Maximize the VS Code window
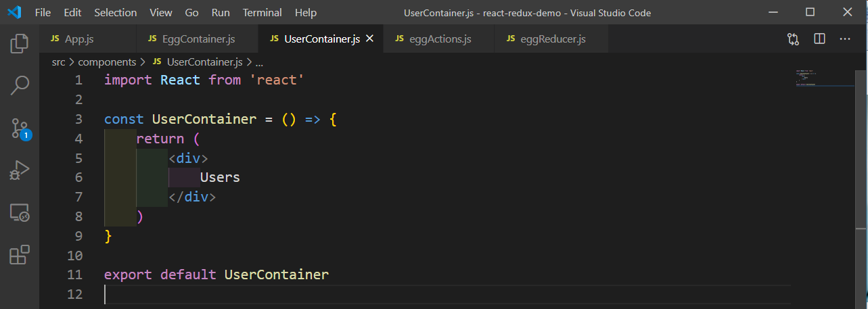 coord(810,12)
